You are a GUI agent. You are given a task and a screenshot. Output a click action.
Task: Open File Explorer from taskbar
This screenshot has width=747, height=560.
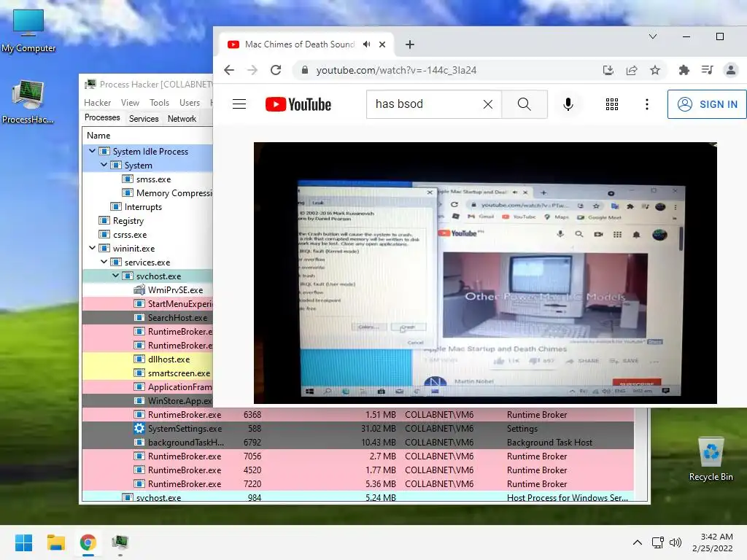55,542
